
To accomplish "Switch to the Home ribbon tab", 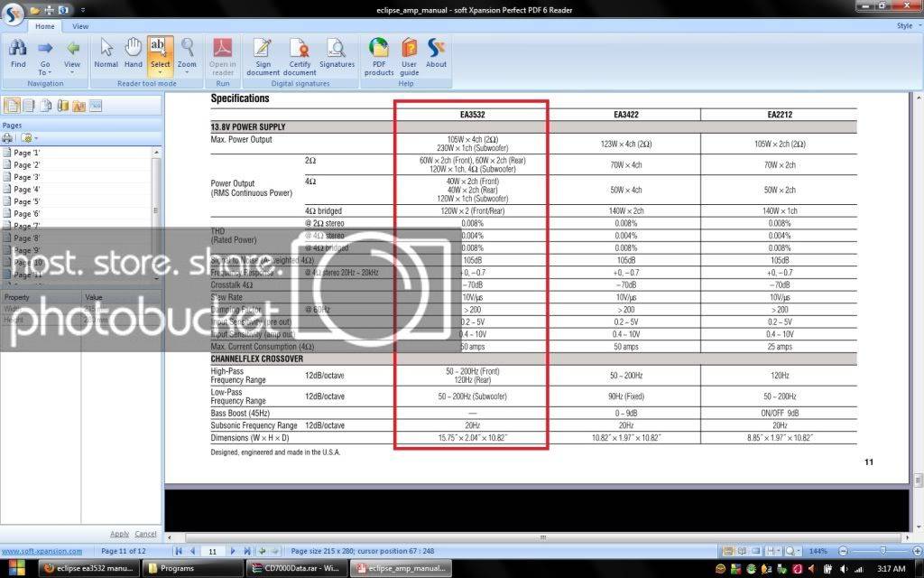I will [45, 26].
